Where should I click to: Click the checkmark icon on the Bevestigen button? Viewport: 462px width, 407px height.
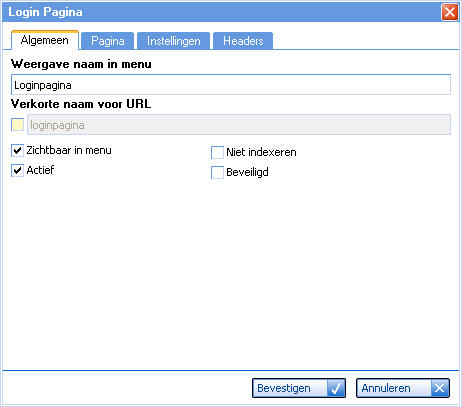pos(336,388)
